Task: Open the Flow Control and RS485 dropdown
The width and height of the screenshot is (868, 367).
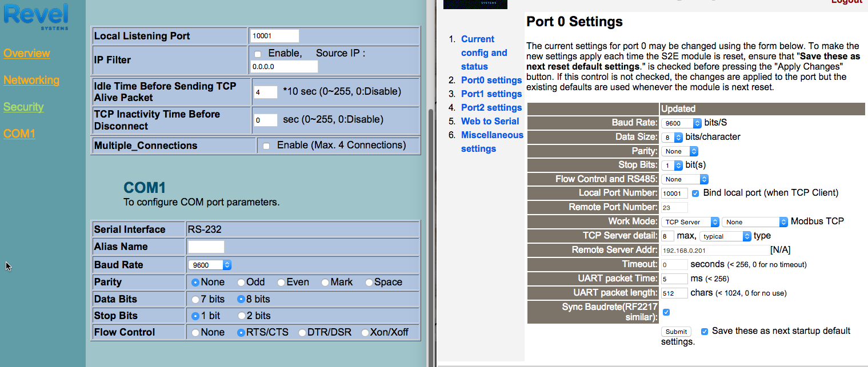Action: (x=685, y=179)
